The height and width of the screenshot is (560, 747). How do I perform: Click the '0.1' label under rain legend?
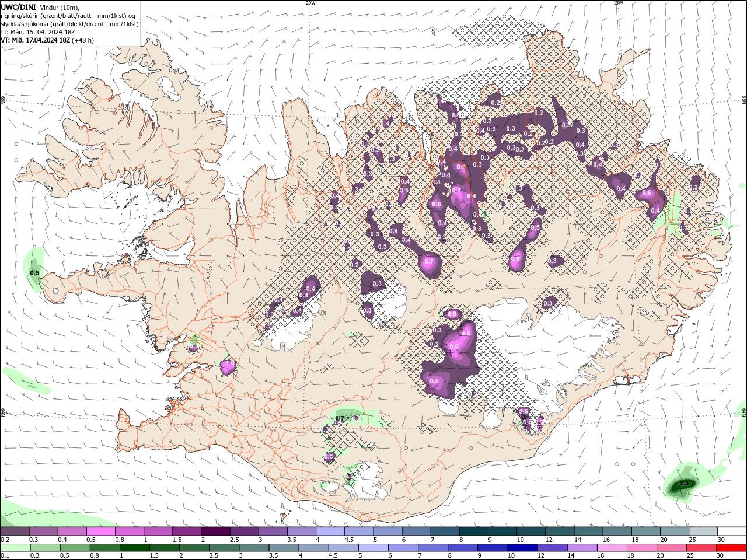(x=5, y=556)
